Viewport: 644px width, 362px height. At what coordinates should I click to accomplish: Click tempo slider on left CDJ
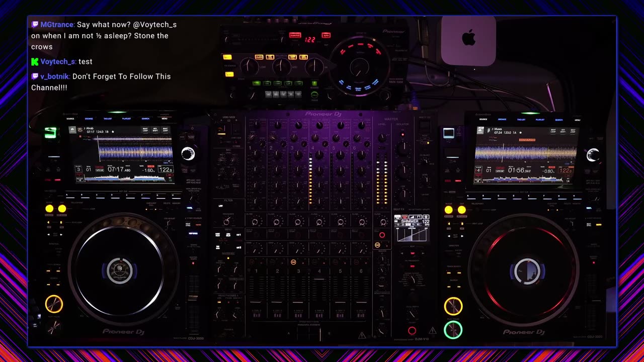tap(193, 297)
